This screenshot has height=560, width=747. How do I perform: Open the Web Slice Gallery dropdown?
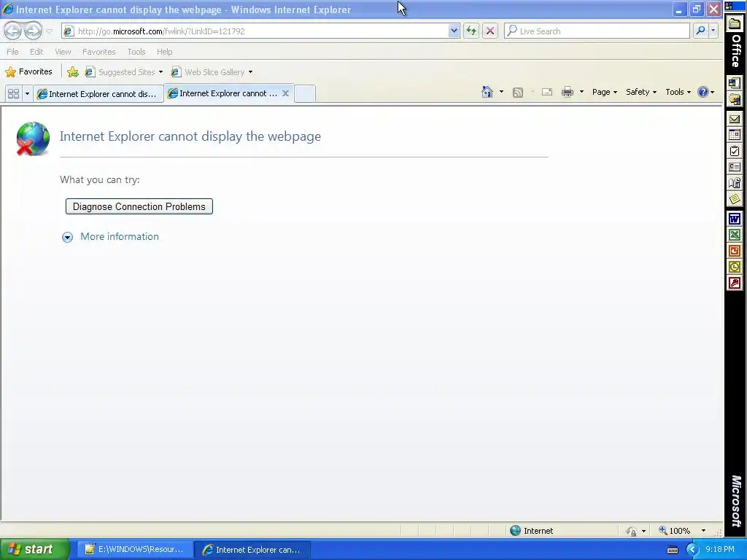(x=212, y=72)
